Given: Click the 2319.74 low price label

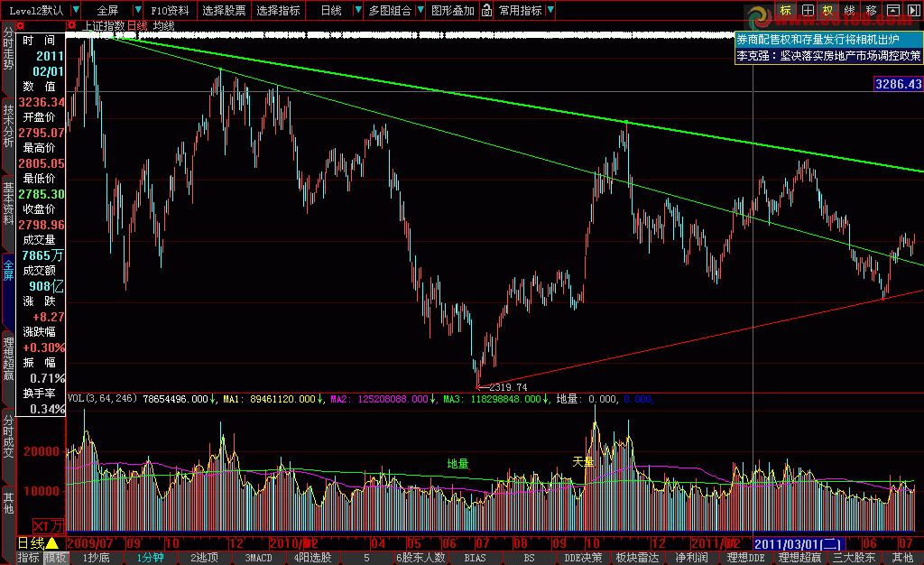Looking at the screenshot, I should (x=508, y=387).
